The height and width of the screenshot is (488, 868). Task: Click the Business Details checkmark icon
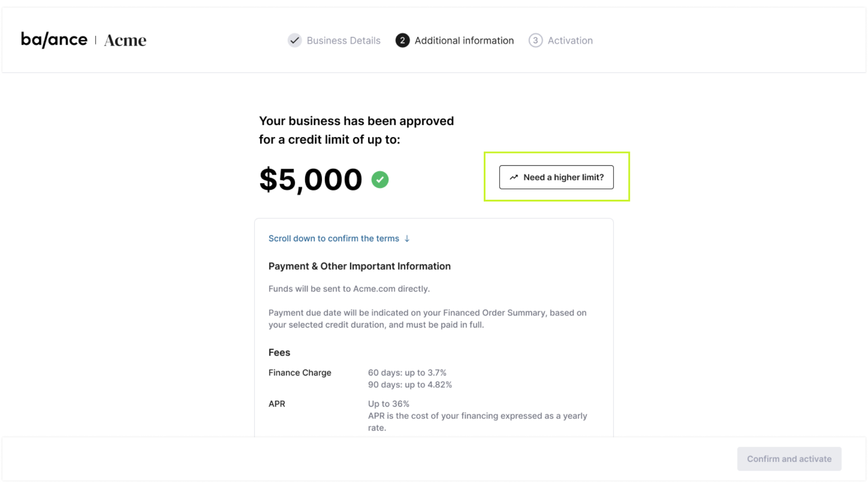tap(295, 40)
